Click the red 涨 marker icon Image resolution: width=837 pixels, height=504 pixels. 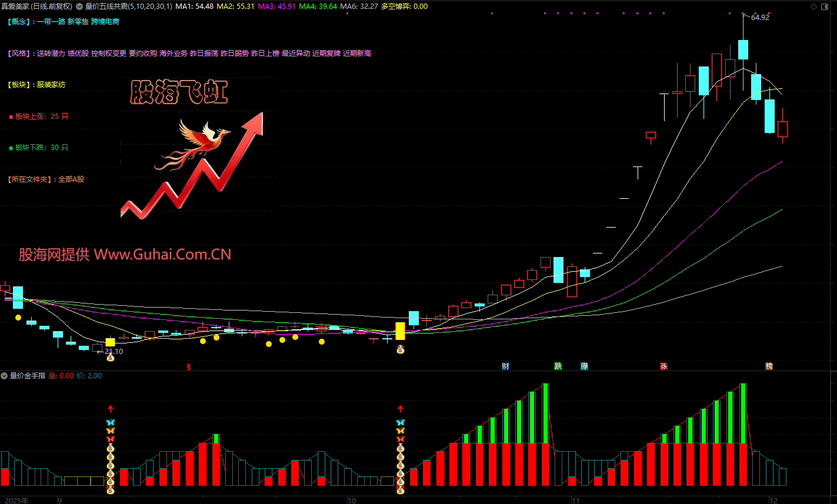[x=663, y=366]
